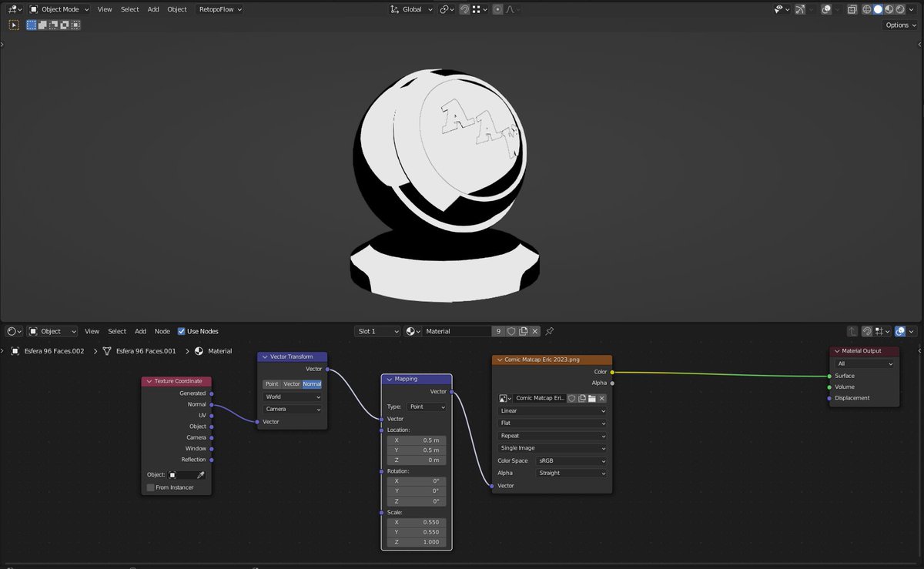Open the viewport Object menu

click(x=177, y=9)
